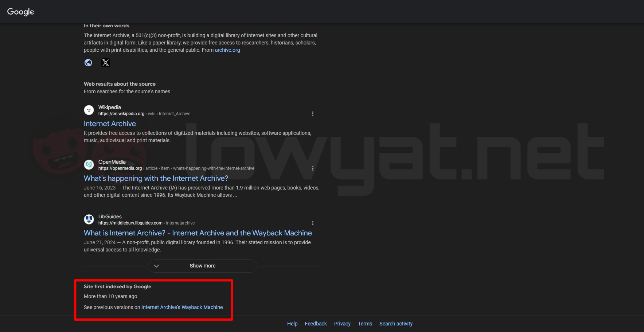Open more options for Wikipedia result
Screen dimensions: 644x332
coord(313,114)
